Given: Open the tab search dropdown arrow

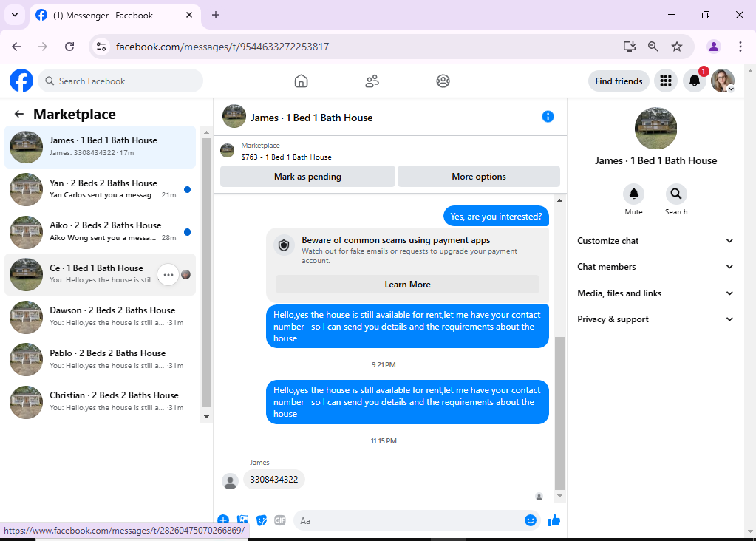Looking at the screenshot, I should [x=15, y=15].
